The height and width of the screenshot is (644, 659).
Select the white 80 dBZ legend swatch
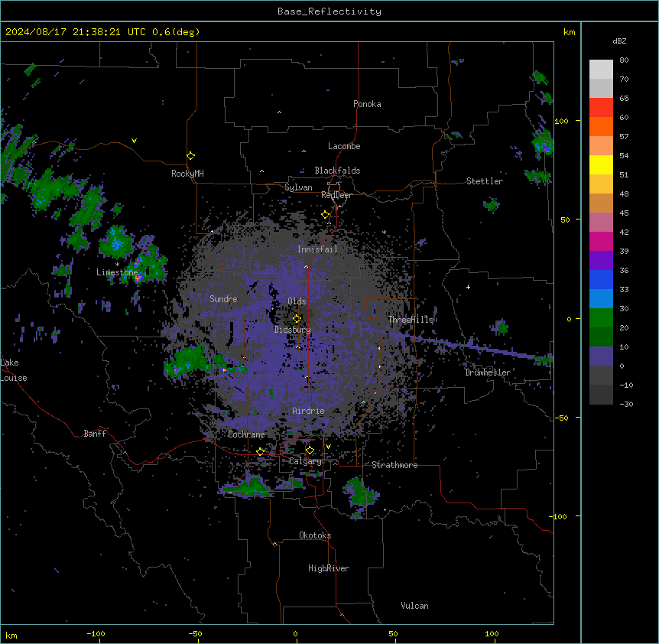tap(601, 70)
